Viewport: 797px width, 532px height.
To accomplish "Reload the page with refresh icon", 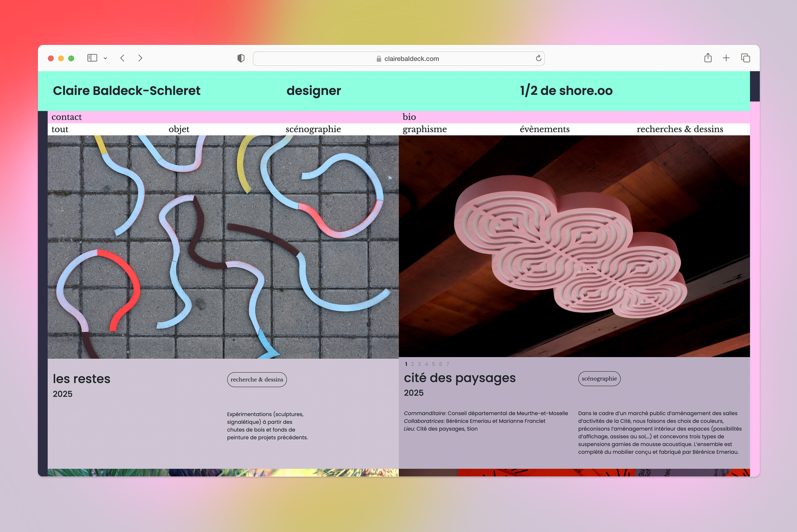I will 538,58.
